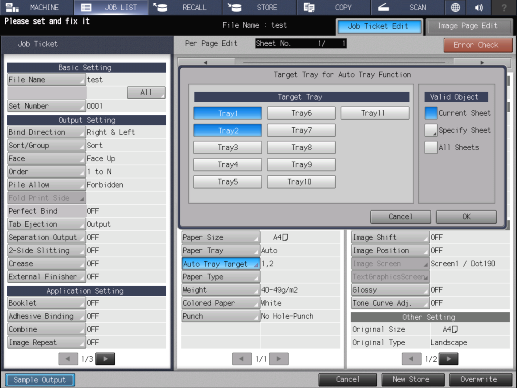Click the scroll right arrow above dialog
Viewport: 517px width, 388px height.
tap(482, 62)
